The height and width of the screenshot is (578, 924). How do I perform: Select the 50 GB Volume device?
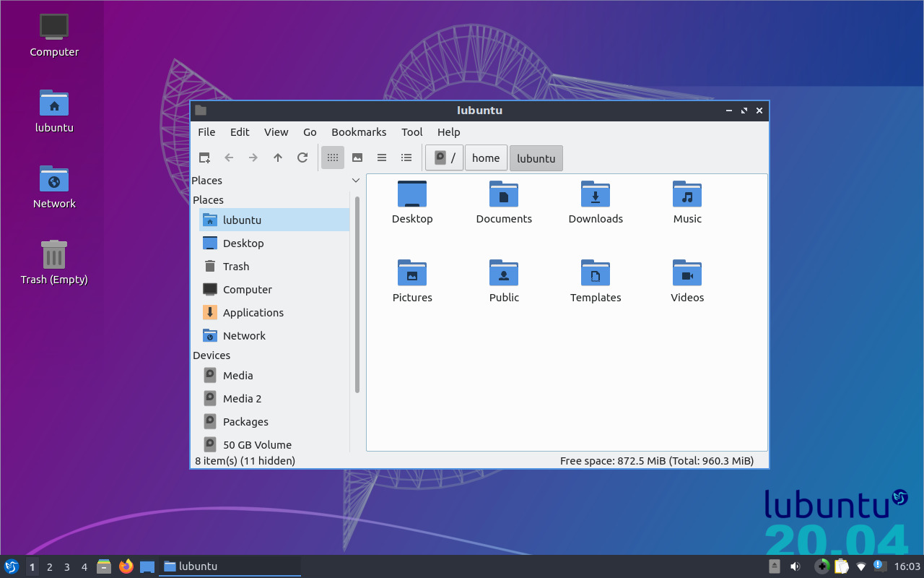coord(257,444)
